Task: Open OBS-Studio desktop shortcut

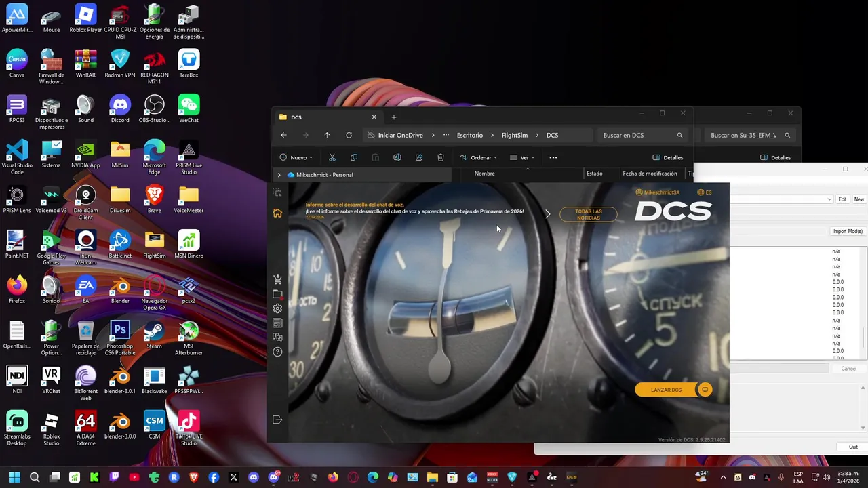Action: pyautogui.click(x=155, y=109)
